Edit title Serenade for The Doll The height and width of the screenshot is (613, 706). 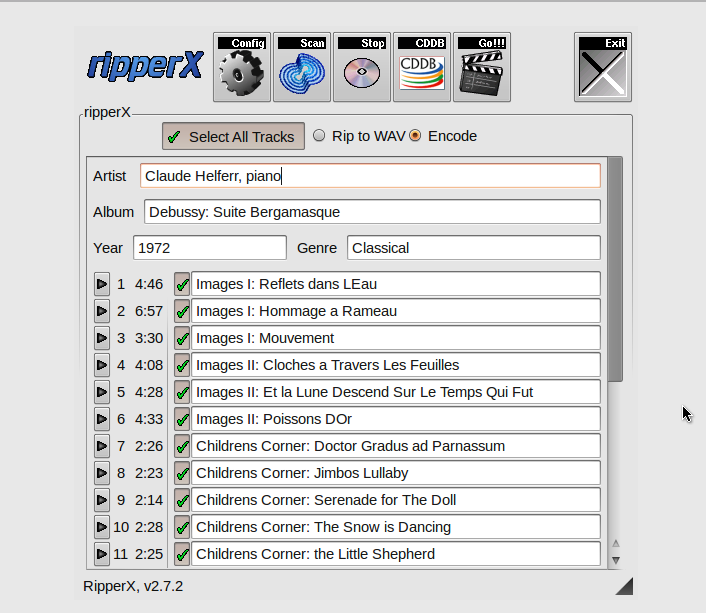(396, 500)
